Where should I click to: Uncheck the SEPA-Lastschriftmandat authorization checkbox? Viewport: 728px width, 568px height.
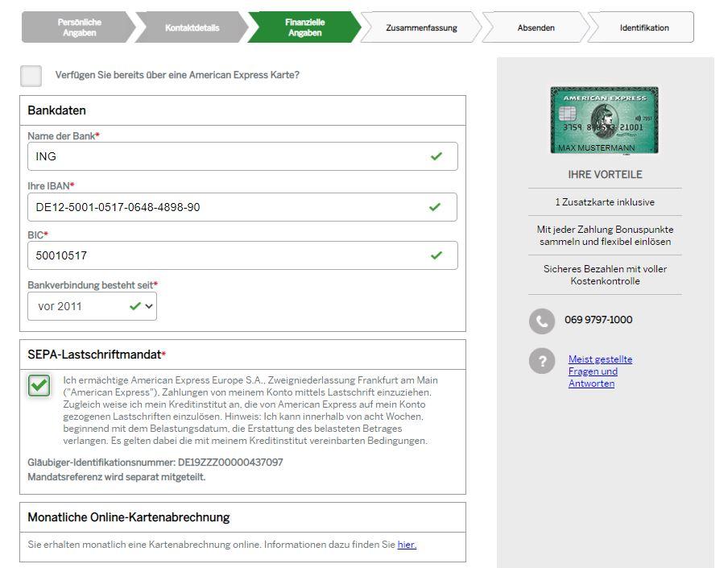click(39, 385)
